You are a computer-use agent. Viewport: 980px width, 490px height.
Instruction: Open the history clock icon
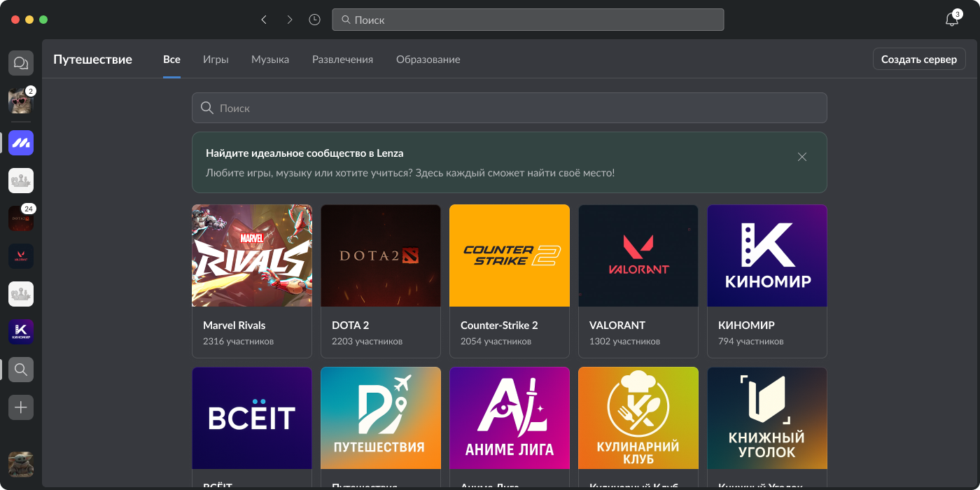[314, 20]
